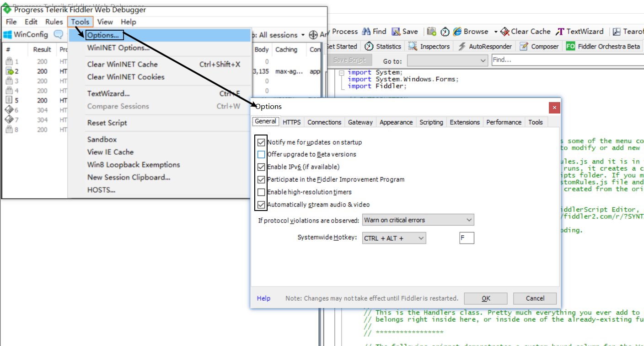
Task: Select session 1 lock icon
Action: (9, 61)
